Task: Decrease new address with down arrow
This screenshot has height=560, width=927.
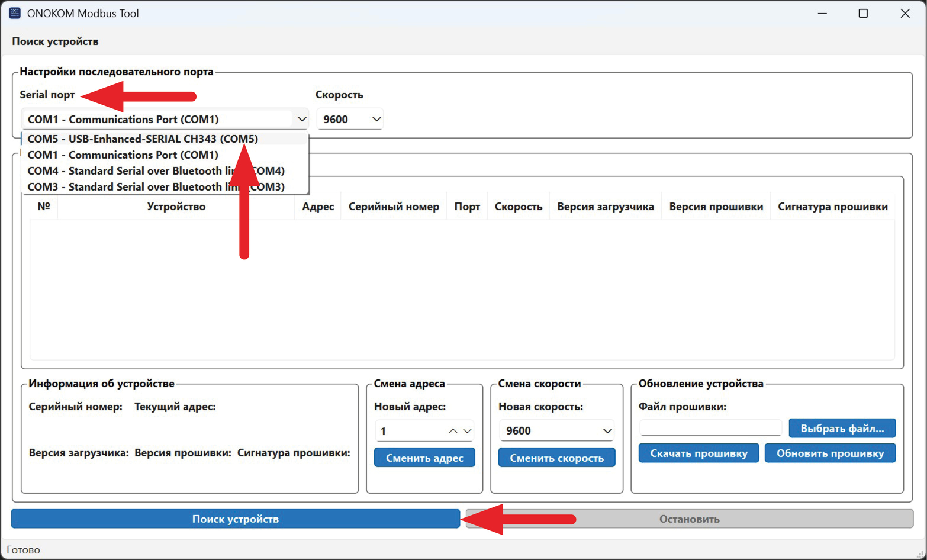Action: 468,431
